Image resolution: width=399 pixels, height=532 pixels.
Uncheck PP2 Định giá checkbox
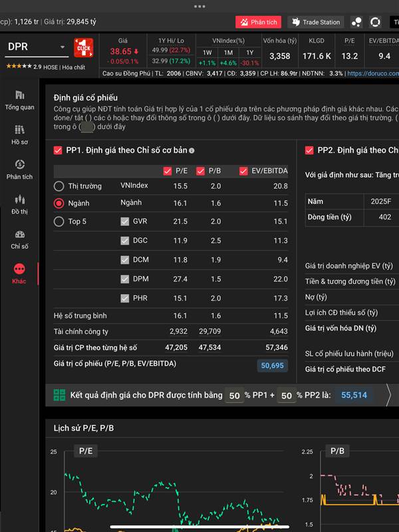point(309,150)
